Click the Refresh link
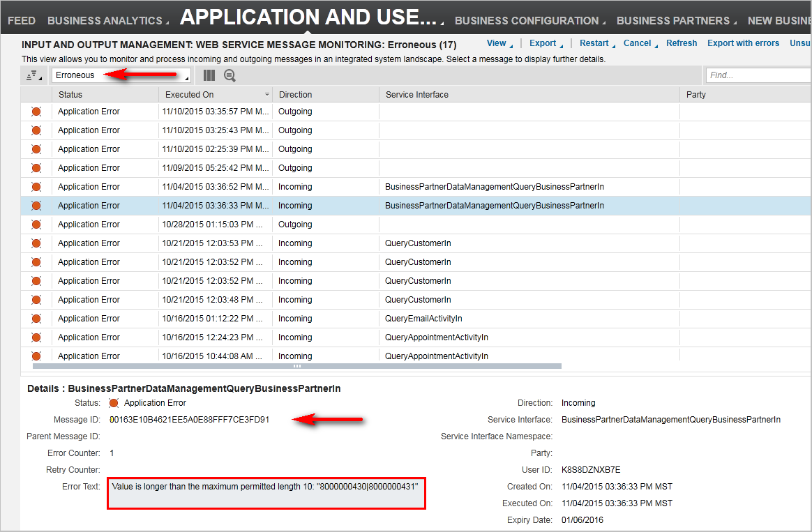The height and width of the screenshot is (532, 812). click(x=682, y=43)
